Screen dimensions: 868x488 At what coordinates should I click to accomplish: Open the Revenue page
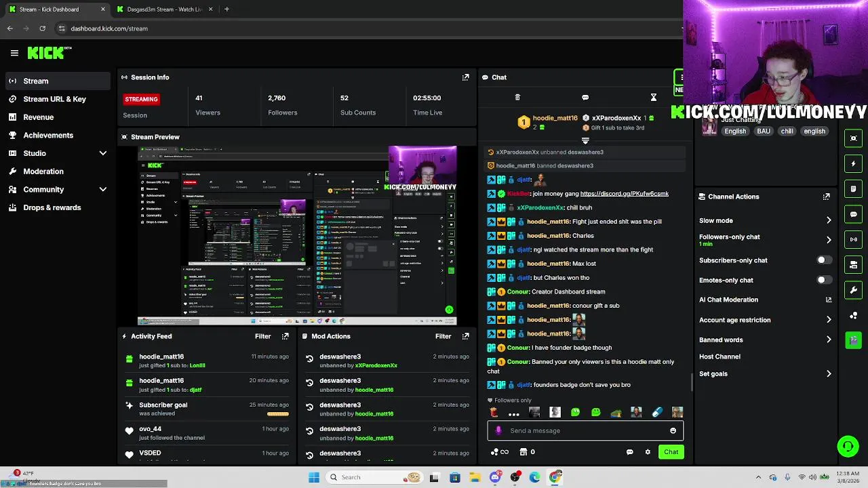coord(58,117)
